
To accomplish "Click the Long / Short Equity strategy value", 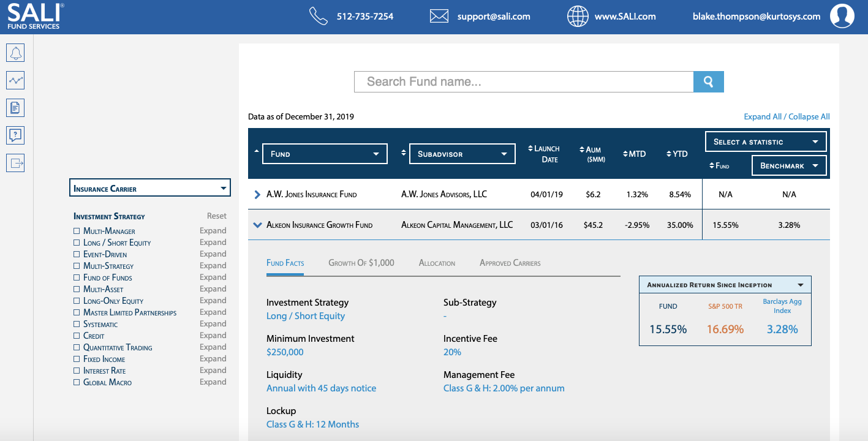I will tap(306, 316).
